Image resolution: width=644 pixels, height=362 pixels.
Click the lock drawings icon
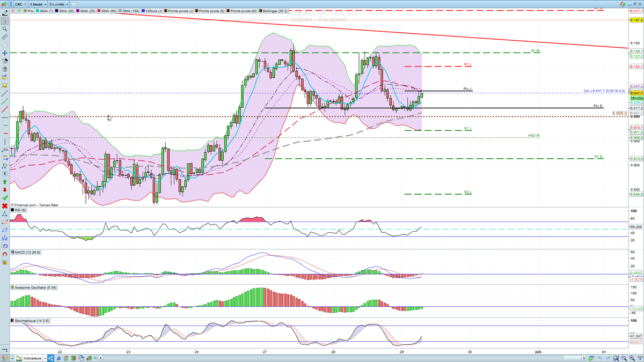point(5,262)
